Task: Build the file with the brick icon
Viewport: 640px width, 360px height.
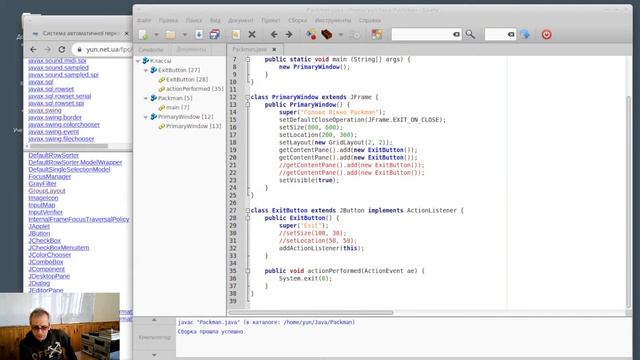Action: tap(327, 35)
